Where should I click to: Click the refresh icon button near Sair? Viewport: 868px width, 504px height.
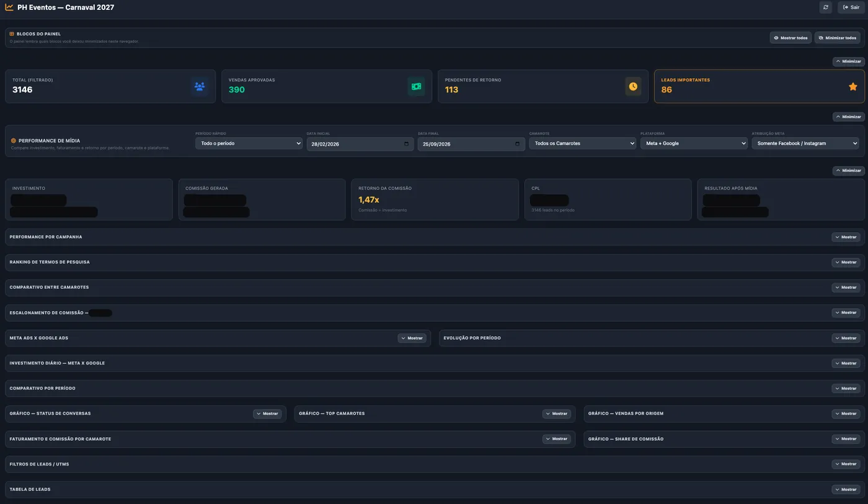point(825,7)
